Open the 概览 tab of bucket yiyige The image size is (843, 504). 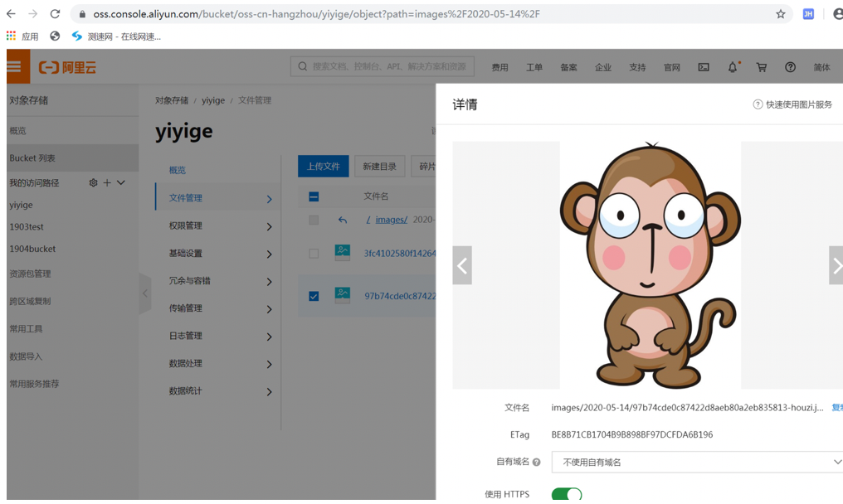tap(178, 170)
